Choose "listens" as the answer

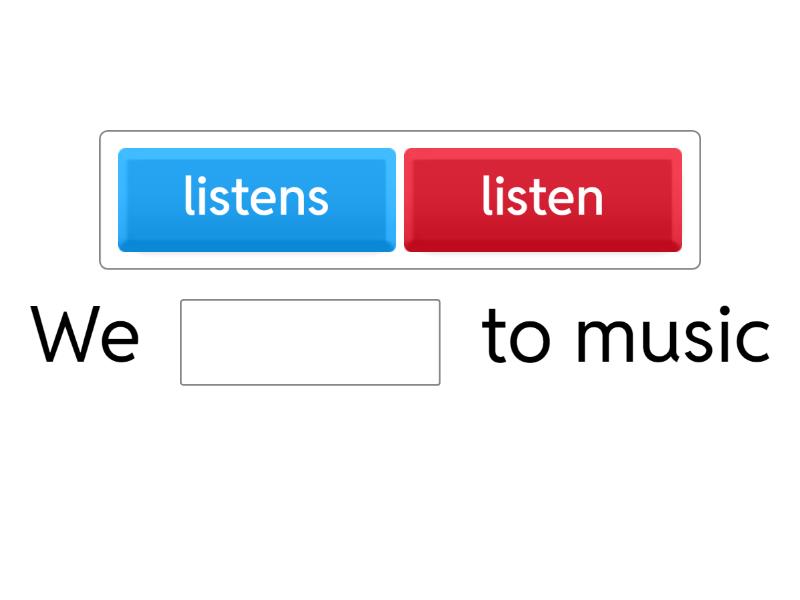[x=257, y=199]
